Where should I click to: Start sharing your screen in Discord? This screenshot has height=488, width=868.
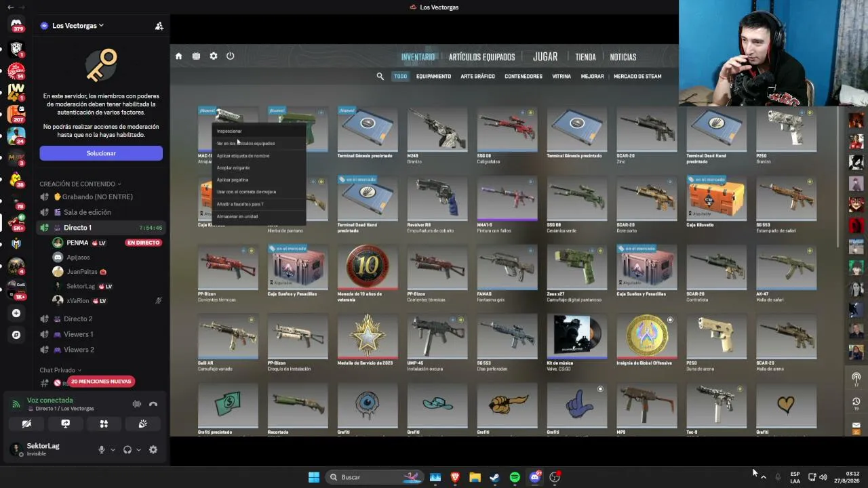click(65, 424)
